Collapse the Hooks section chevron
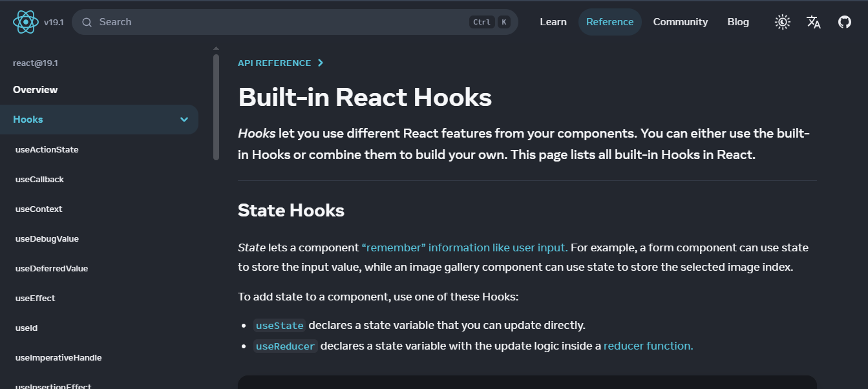This screenshot has height=389, width=868. click(184, 120)
